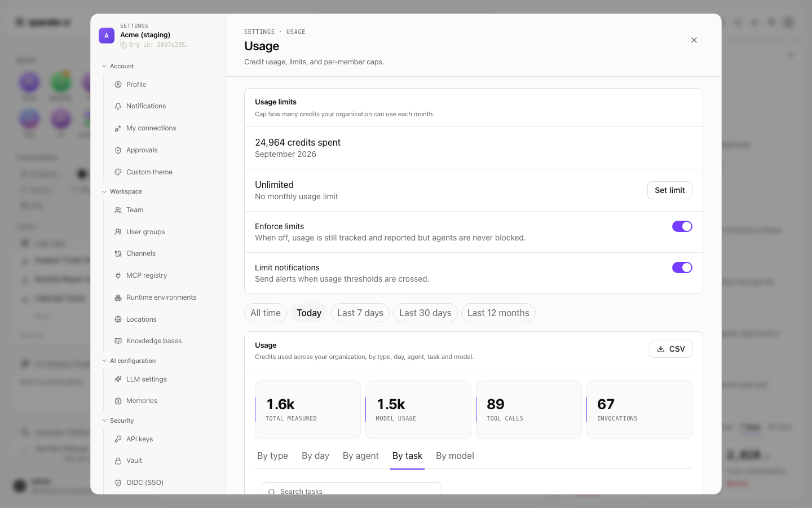Screen dimensions: 812x508
Task: Click the Total Measured 1.6k card
Action: click(x=308, y=410)
